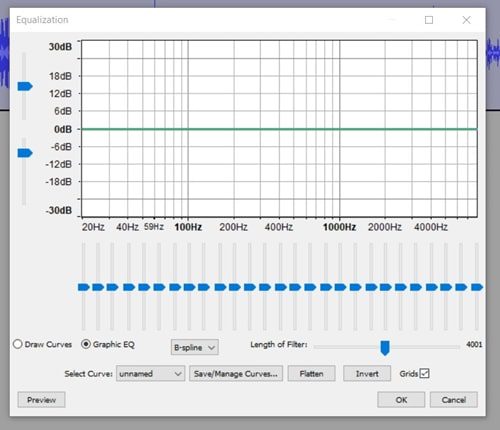Click the 59Hz frequency label
This screenshot has height=430, width=500.
154,227
